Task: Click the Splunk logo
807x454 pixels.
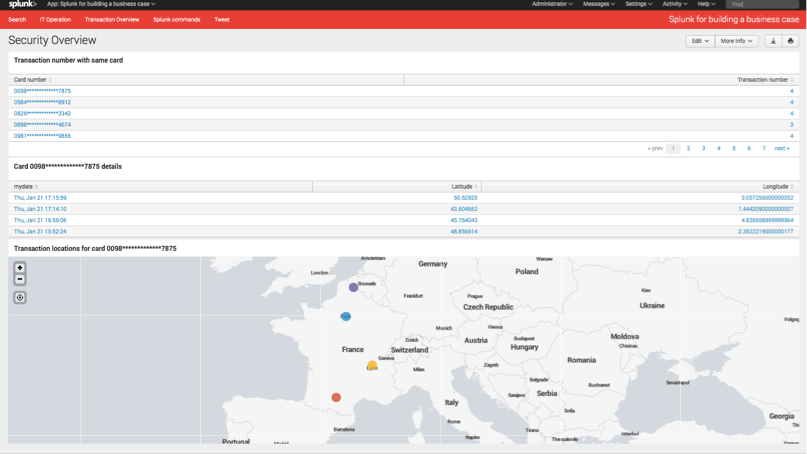Action: pos(23,4)
